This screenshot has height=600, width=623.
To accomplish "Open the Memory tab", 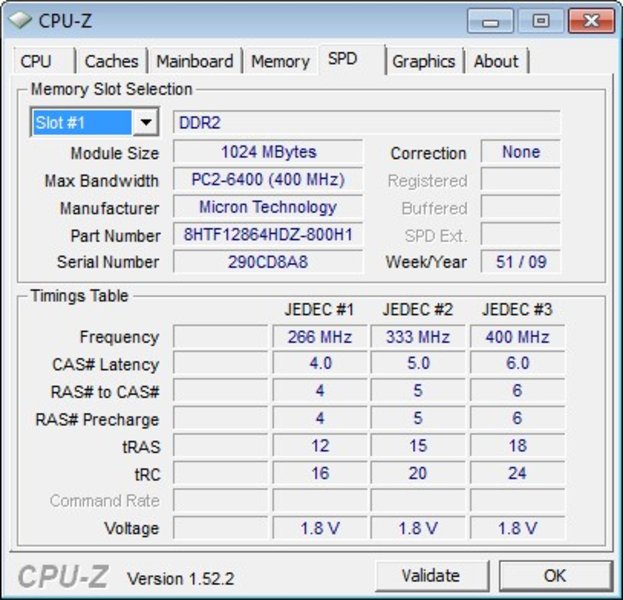I will (x=281, y=61).
